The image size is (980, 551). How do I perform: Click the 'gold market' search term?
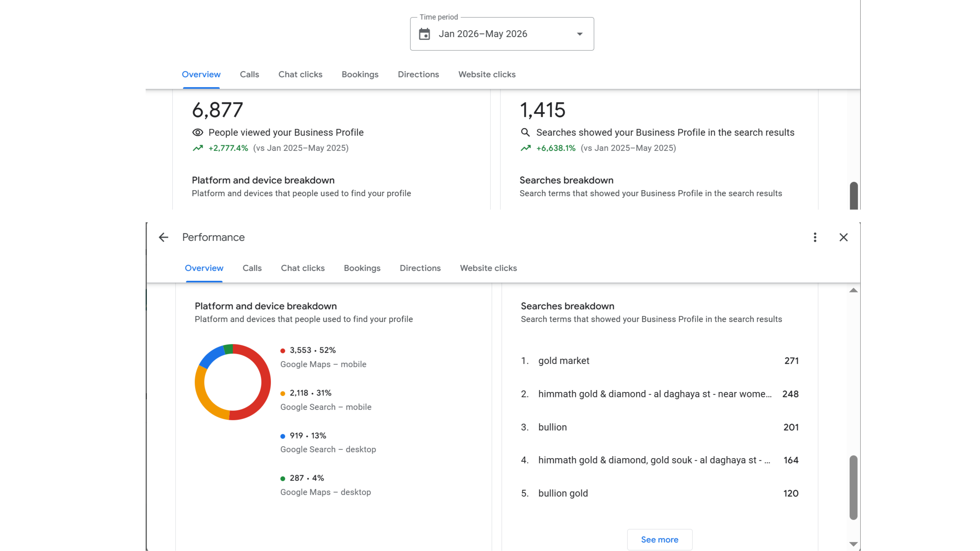click(x=563, y=361)
